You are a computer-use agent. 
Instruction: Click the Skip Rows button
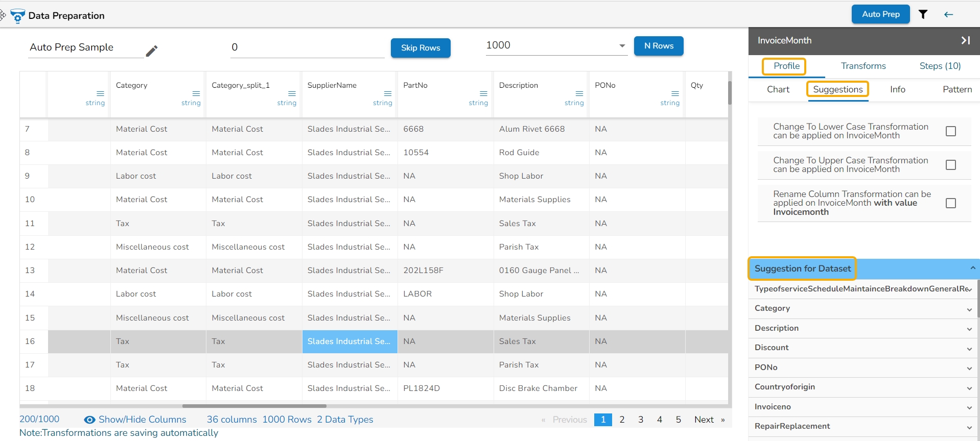coord(420,48)
